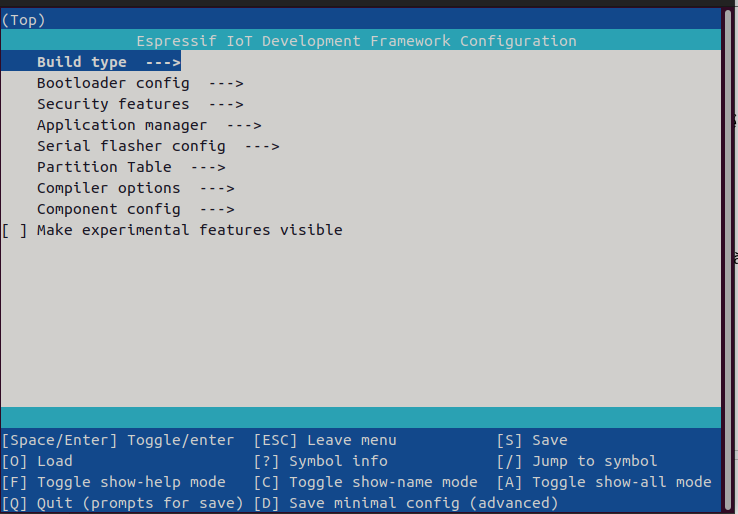Click [Q] Quit (prompts for save)
738x514 pixels.
(x=114, y=503)
